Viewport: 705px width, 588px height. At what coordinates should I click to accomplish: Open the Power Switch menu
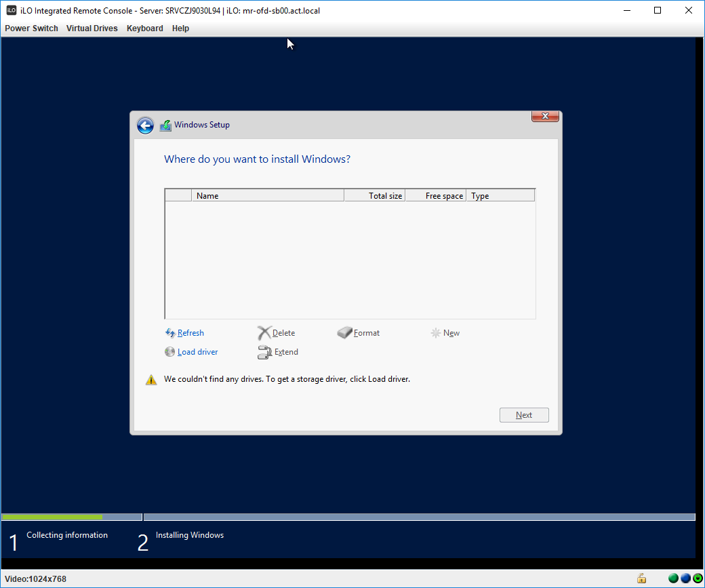tap(31, 28)
